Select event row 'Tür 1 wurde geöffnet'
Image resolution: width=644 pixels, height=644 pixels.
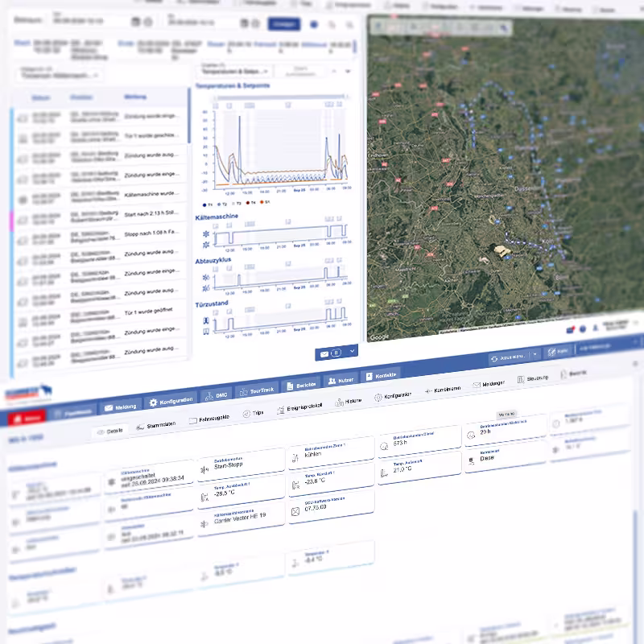(101, 315)
